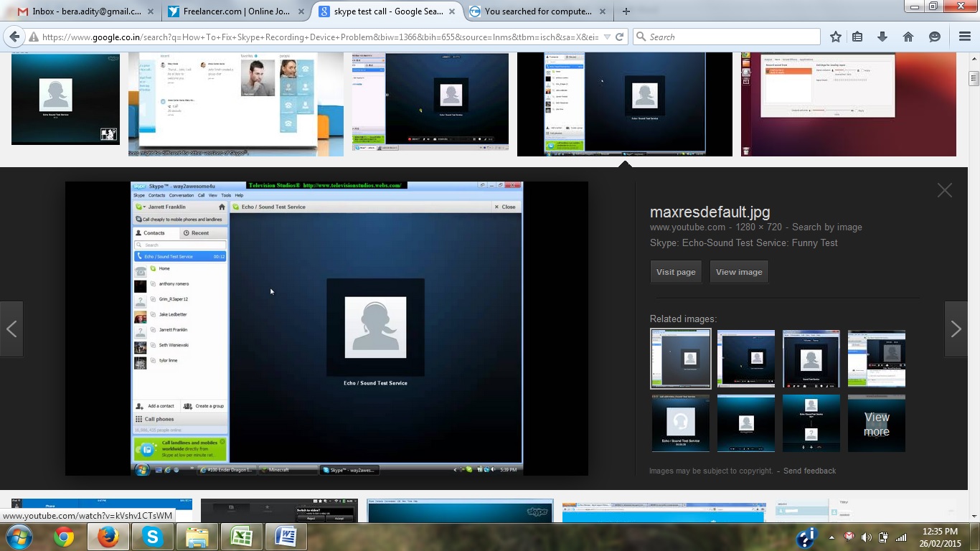Open the Firefox downloads arrow icon

(882, 37)
